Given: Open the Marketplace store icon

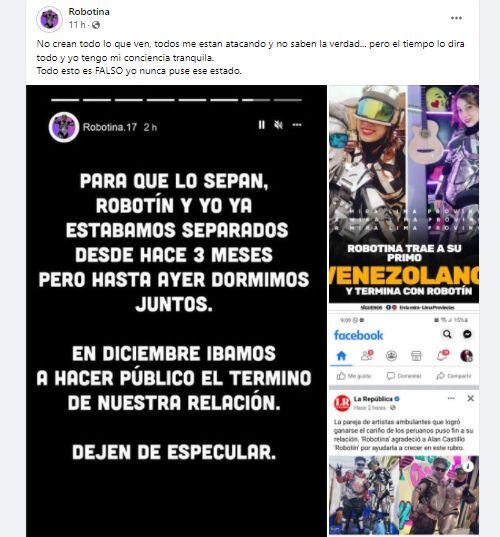Looking at the screenshot, I should pyautogui.click(x=416, y=356).
